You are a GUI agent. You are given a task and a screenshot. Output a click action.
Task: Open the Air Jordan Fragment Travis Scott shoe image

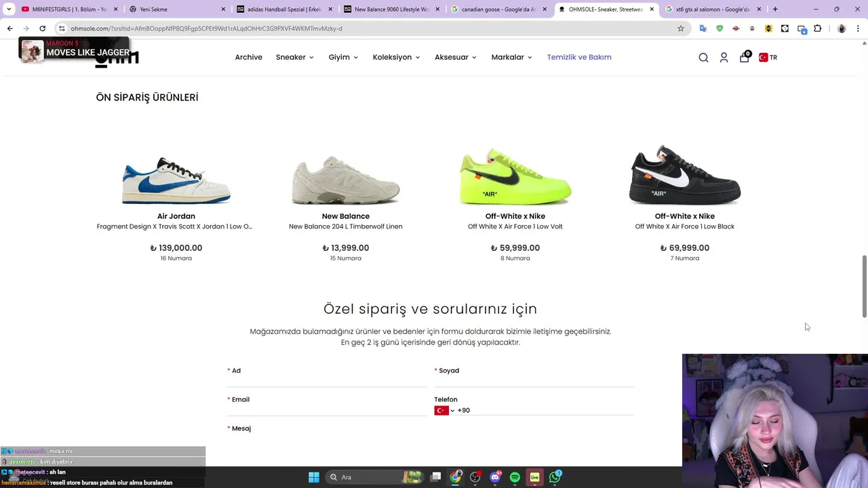[x=176, y=180]
